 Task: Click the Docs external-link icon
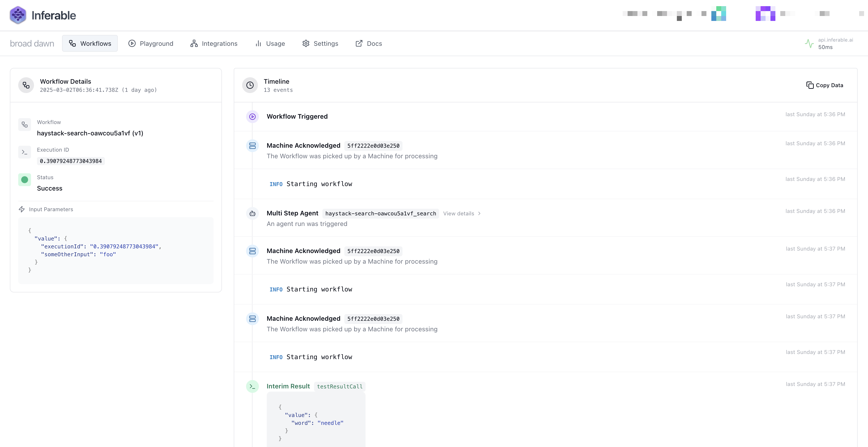[x=359, y=44]
